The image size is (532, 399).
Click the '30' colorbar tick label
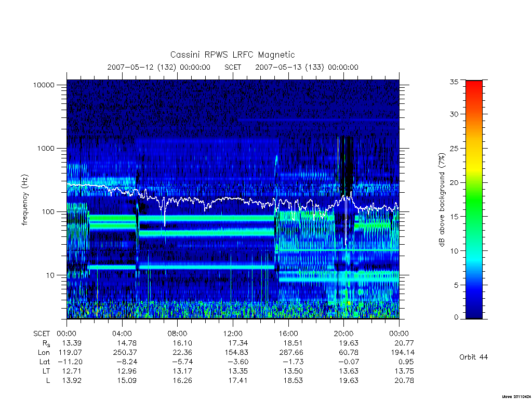point(454,114)
